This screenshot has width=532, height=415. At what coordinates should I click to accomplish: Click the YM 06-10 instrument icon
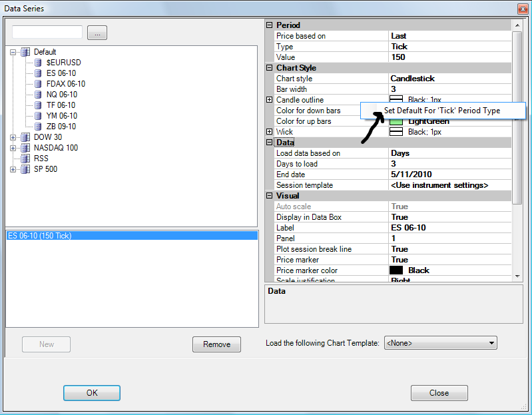click(x=39, y=116)
